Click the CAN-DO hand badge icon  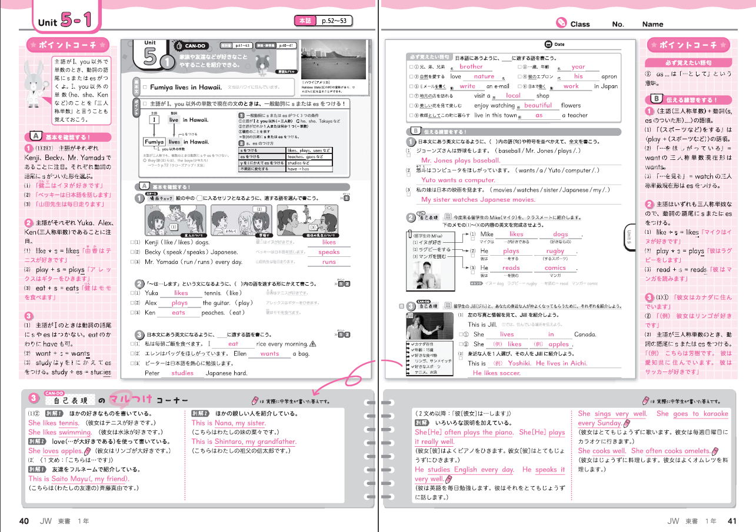coord(178,45)
